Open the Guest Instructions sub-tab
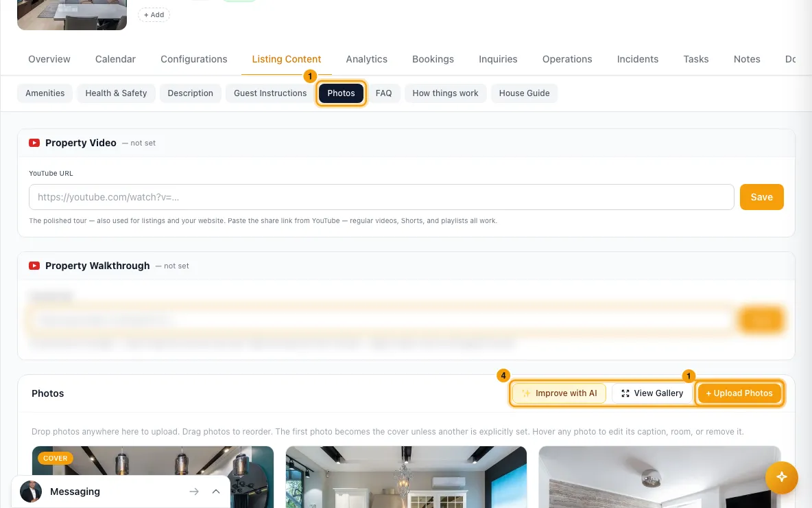 coord(270,93)
